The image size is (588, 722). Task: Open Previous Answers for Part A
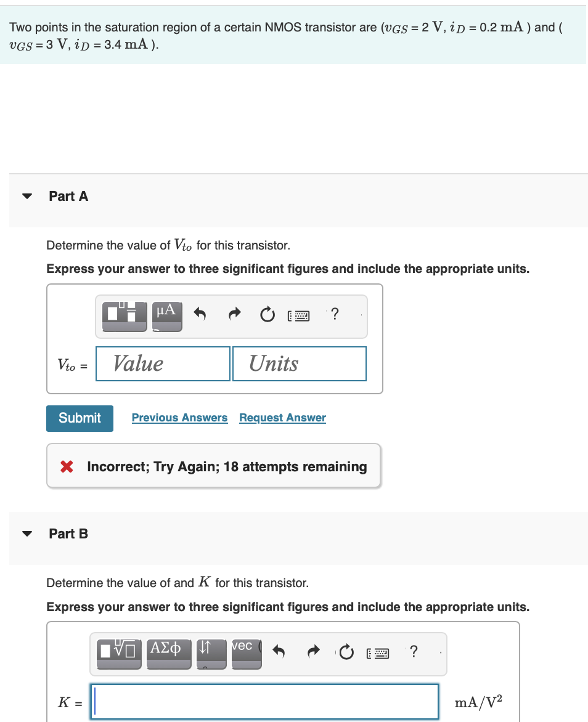(x=179, y=418)
